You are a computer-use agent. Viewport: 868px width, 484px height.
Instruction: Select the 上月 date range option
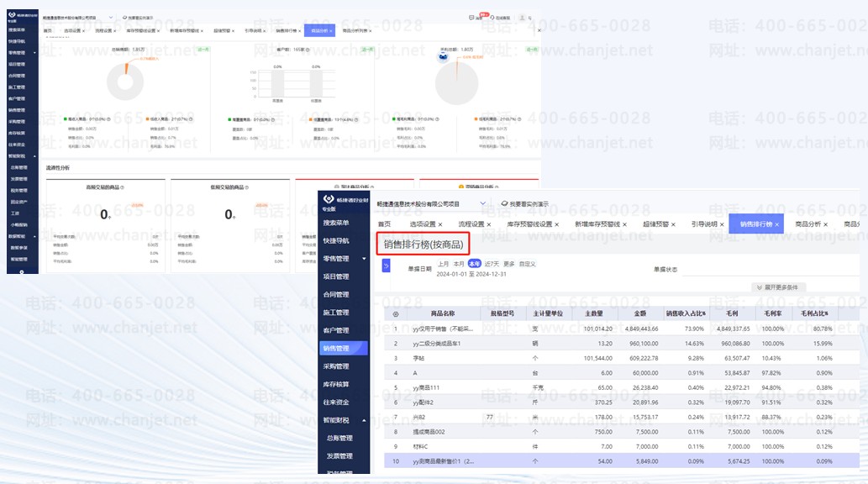tap(444, 264)
